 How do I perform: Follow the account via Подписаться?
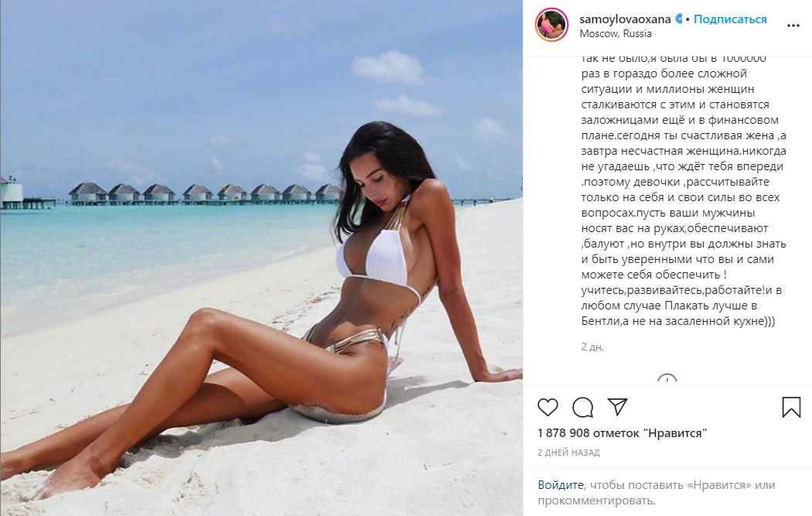click(730, 19)
